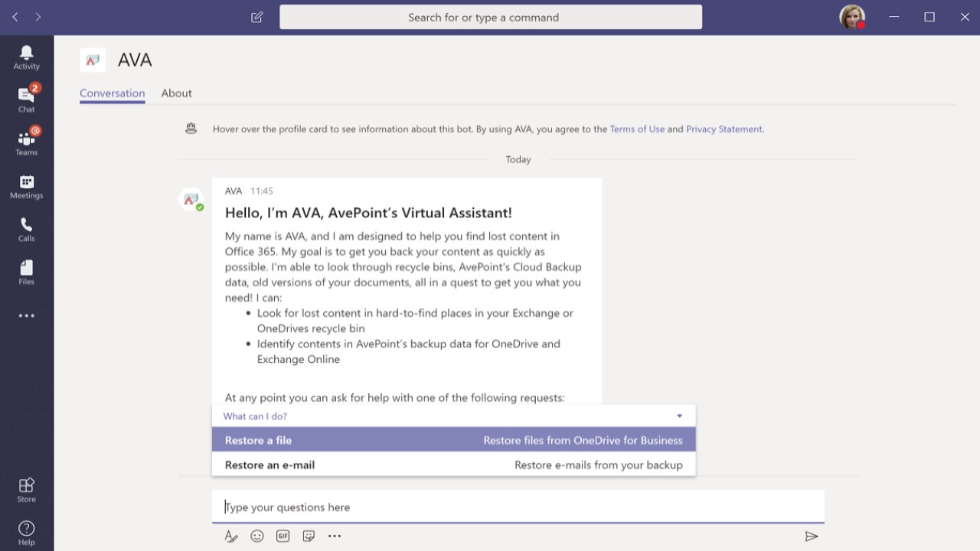Open the user profile picture menu
980x551 pixels.
(852, 17)
